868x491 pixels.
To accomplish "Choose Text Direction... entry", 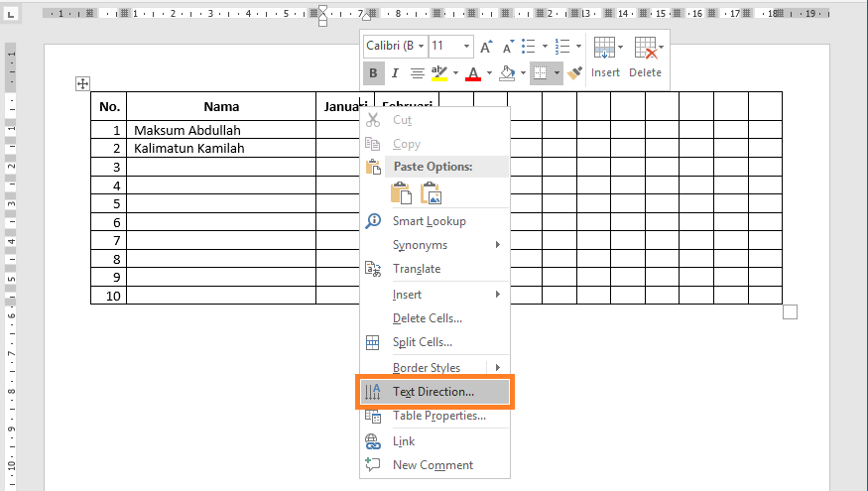I will click(x=434, y=392).
